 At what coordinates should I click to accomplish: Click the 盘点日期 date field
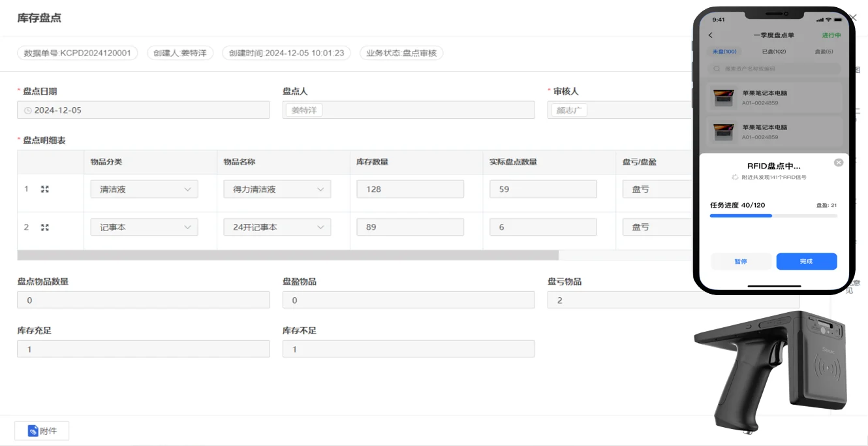click(x=144, y=110)
